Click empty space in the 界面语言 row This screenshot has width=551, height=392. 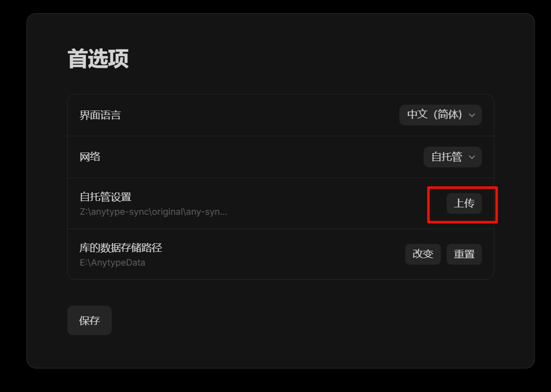pyautogui.click(x=260, y=115)
